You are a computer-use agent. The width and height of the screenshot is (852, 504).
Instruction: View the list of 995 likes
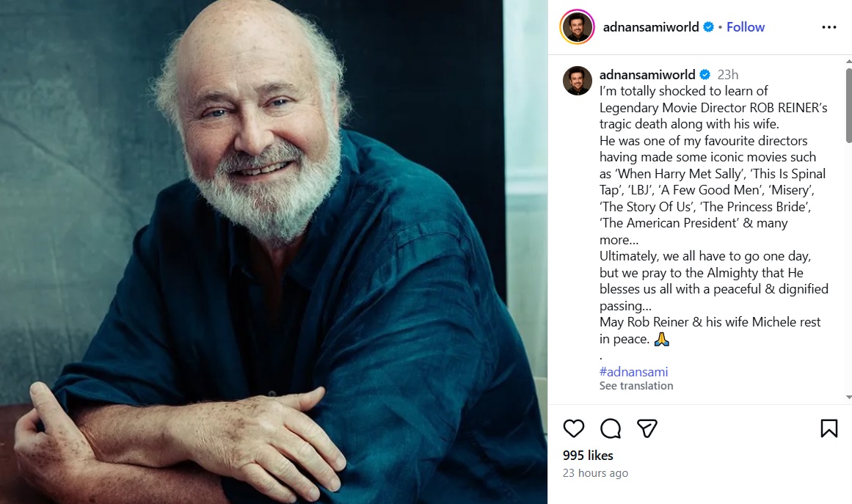click(x=588, y=456)
